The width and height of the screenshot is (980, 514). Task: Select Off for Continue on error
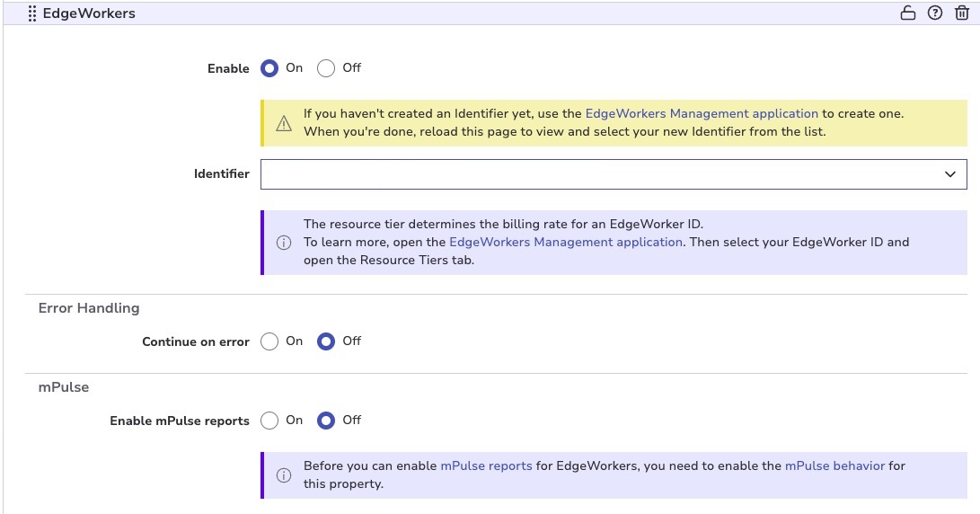pos(326,341)
